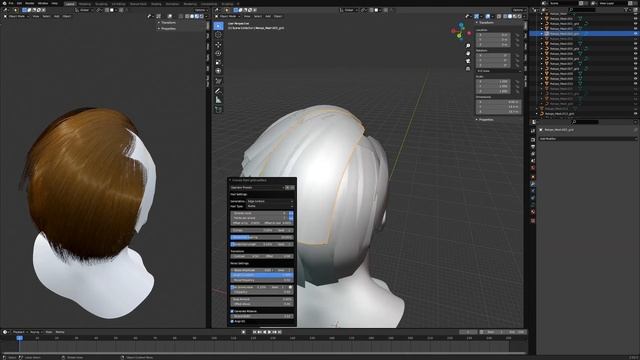Screen dimensions: 640x360
Task: Click the remove preset minus button in operator panel
Action: pyautogui.click(x=292, y=187)
